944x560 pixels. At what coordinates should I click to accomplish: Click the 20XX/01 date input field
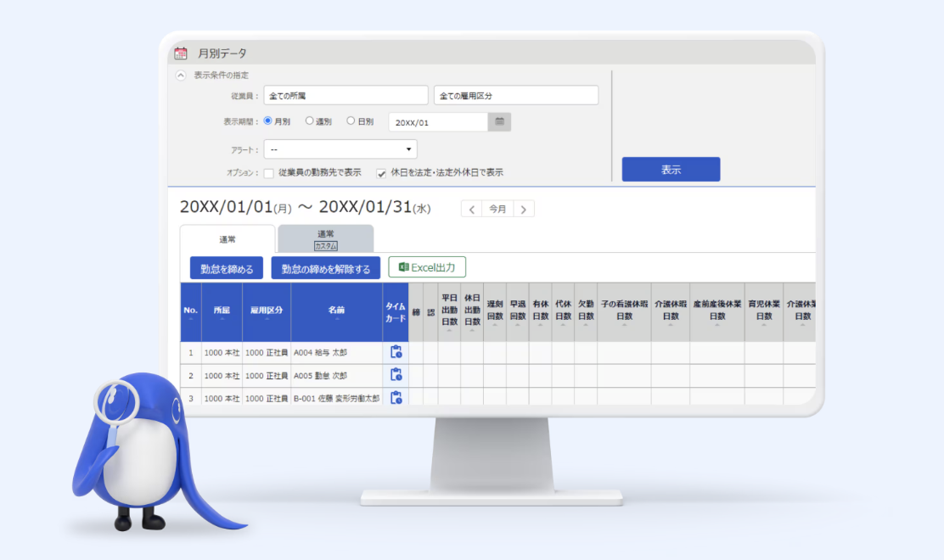(437, 121)
